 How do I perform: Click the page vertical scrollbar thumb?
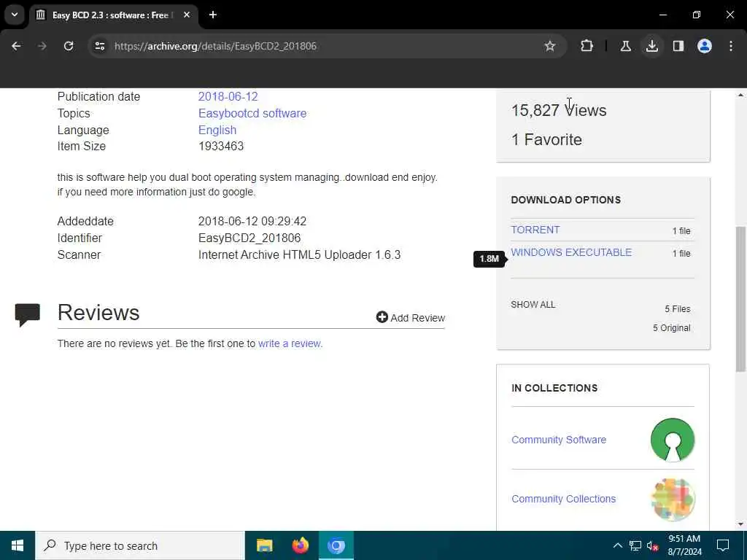(x=740, y=299)
